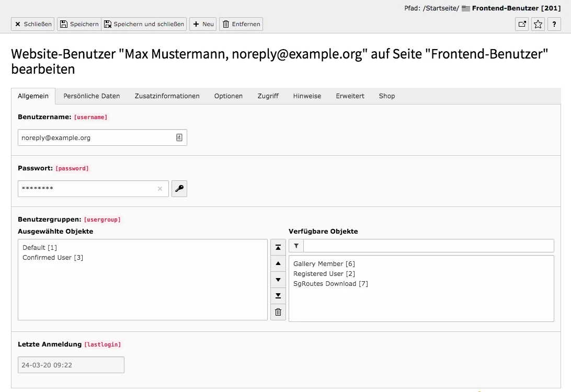The image size is (571, 392).
Task: Move selected user group to the top
Action: 278,247
